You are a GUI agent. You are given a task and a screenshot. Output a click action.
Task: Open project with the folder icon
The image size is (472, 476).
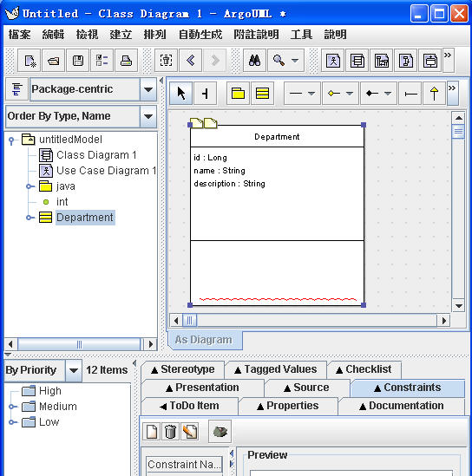coord(54,61)
